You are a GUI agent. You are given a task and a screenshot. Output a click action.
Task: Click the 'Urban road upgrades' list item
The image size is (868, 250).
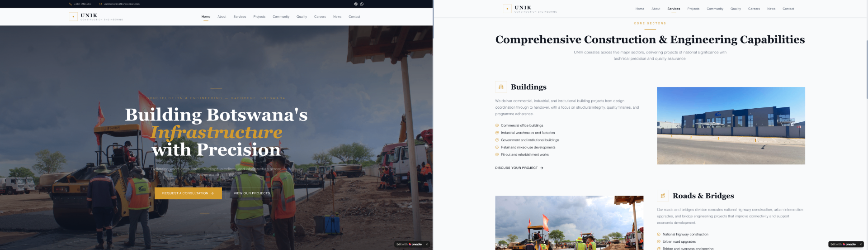(679, 241)
